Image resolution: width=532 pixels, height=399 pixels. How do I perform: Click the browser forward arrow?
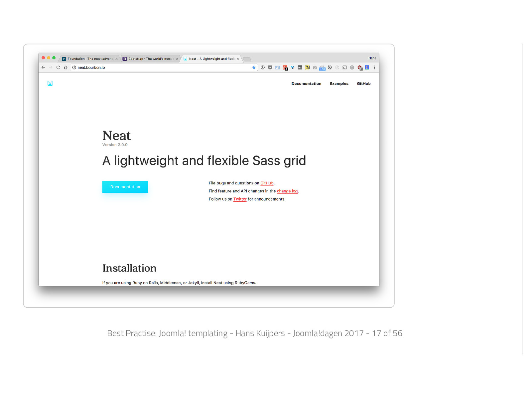pos(51,67)
